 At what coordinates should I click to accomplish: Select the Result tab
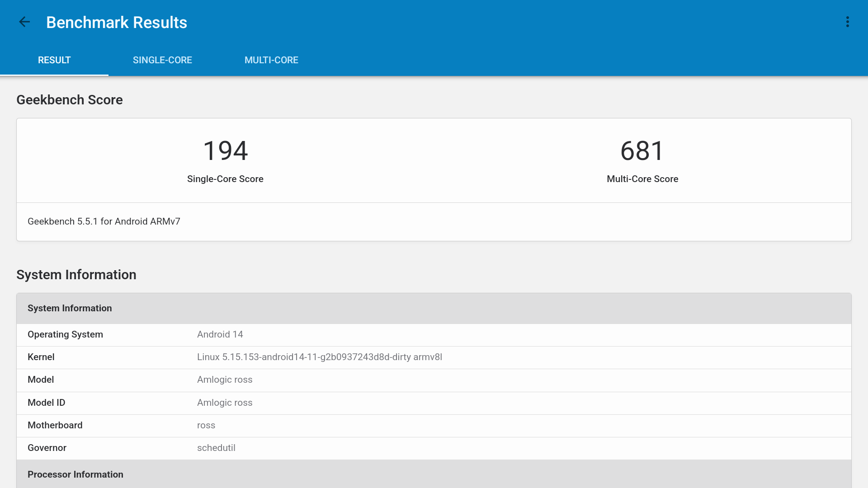click(54, 60)
